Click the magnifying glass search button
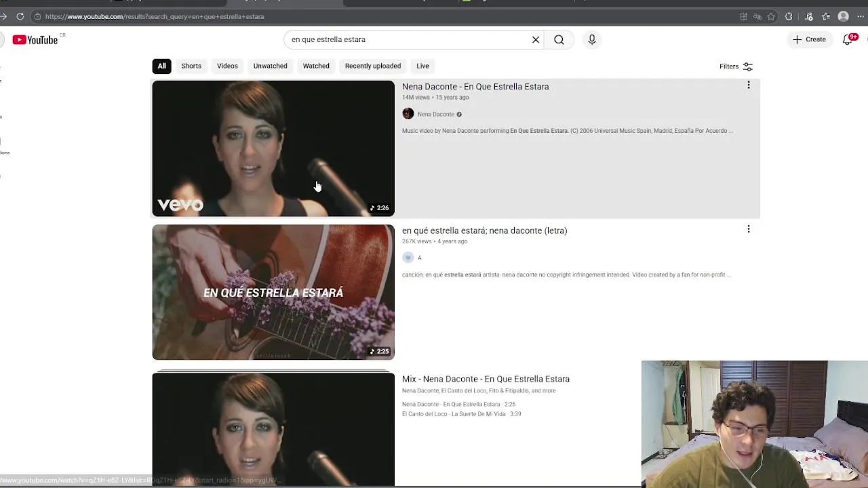 pyautogui.click(x=559, y=39)
